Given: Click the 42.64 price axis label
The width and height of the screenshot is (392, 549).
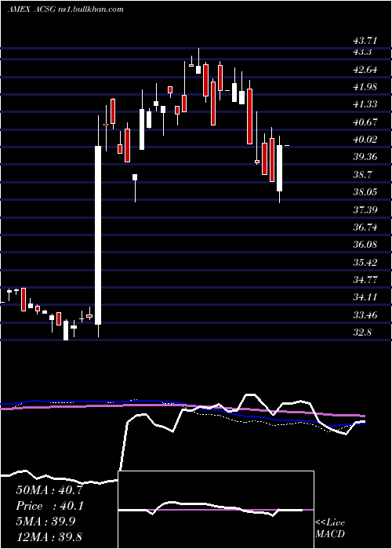Looking at the screenshot, I should click(x=365, y=70).
